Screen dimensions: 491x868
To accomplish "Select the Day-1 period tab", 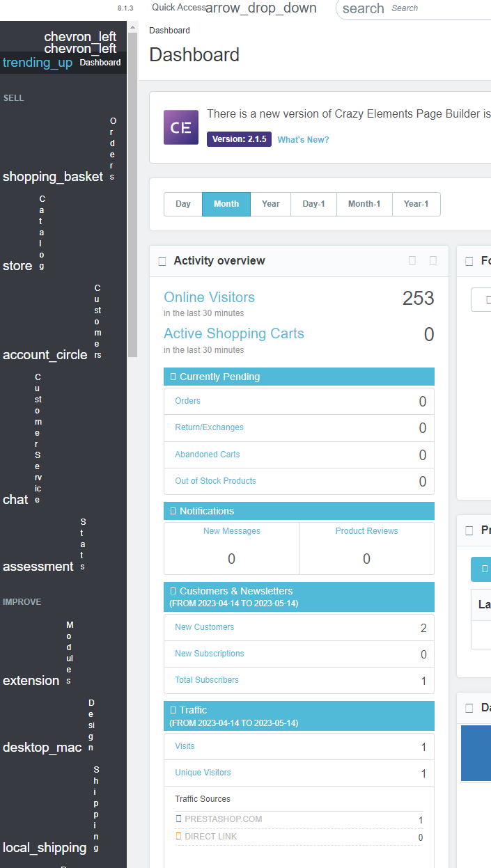I will (x=313, y=204).
